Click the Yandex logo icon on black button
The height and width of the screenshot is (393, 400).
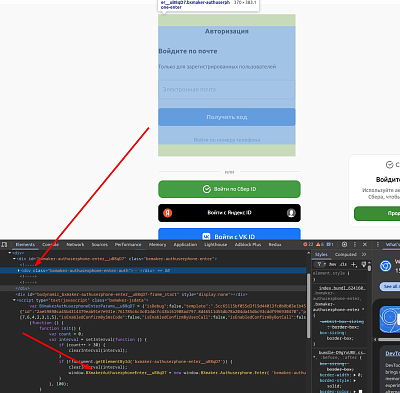pos(168,213)
